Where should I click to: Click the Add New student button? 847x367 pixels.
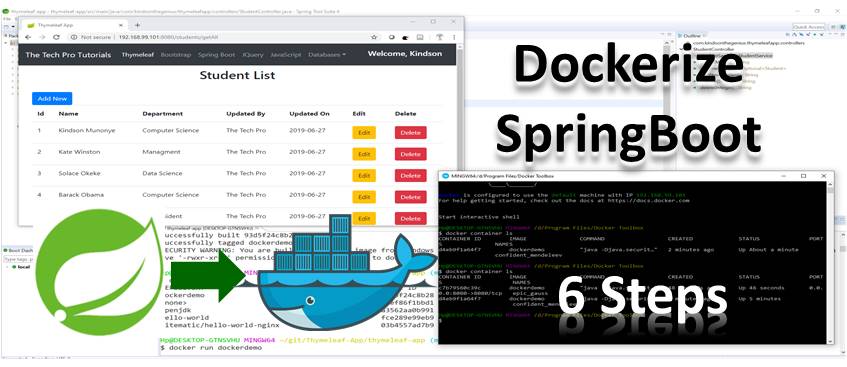click(52, 98)
